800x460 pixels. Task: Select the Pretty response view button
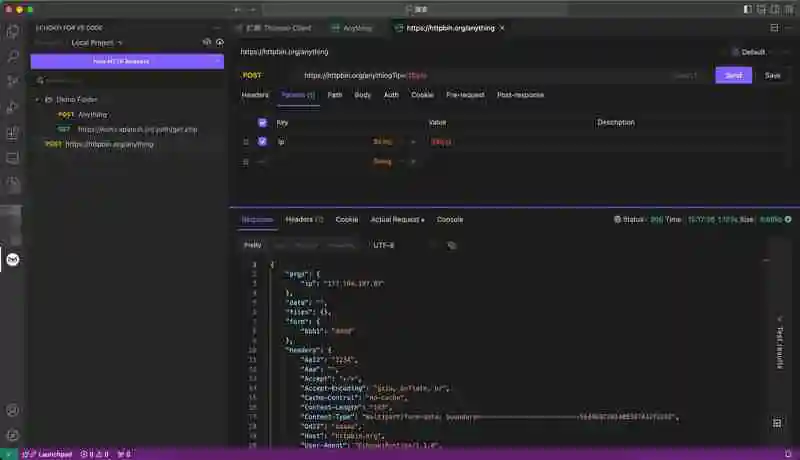(253, 245)
